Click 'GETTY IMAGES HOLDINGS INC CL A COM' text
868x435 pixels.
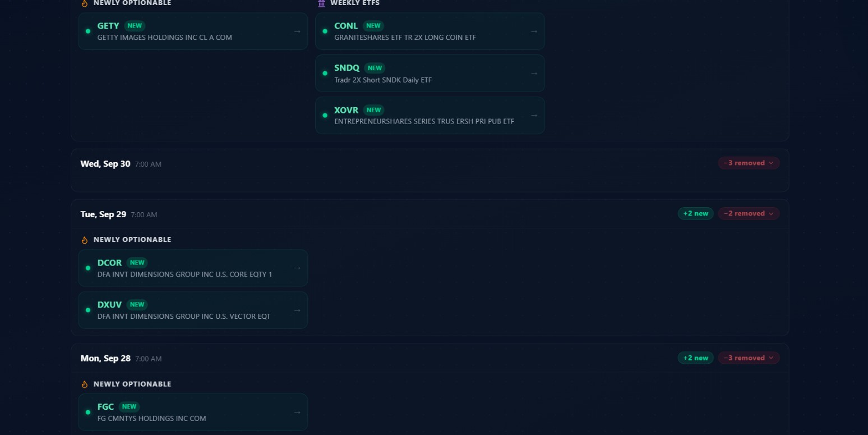[165, 38]
